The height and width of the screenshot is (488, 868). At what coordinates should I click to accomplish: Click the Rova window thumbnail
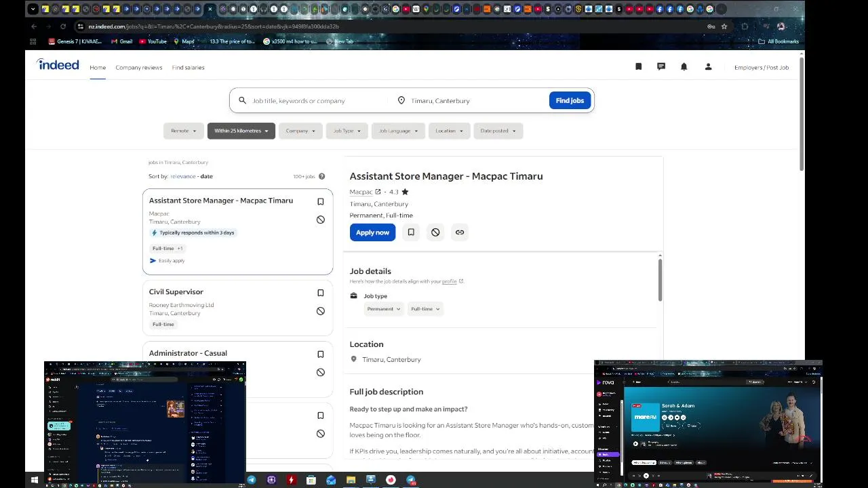708,422
